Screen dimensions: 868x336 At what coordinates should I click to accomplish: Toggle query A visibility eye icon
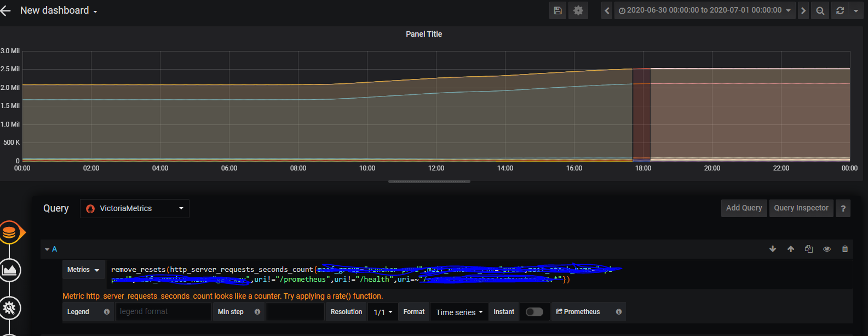coord(827,249)
